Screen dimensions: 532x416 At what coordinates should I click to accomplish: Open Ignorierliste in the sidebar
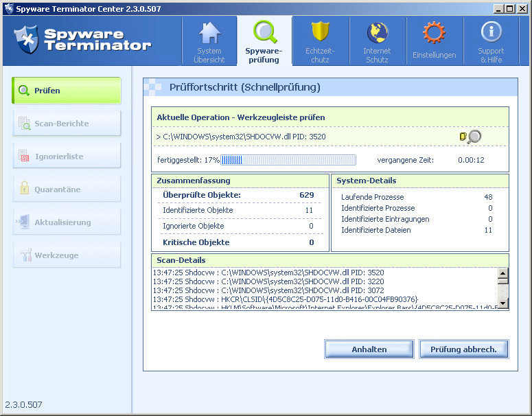(67, 156)
